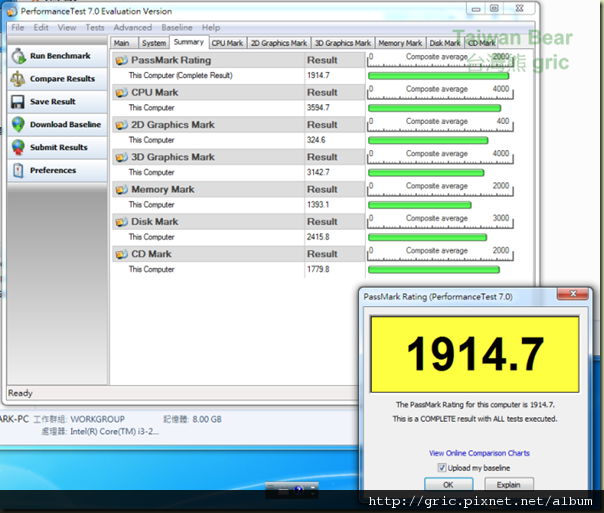Click the Download Baseline button label
Screen dimensions: 604x513
coord(65,124)
